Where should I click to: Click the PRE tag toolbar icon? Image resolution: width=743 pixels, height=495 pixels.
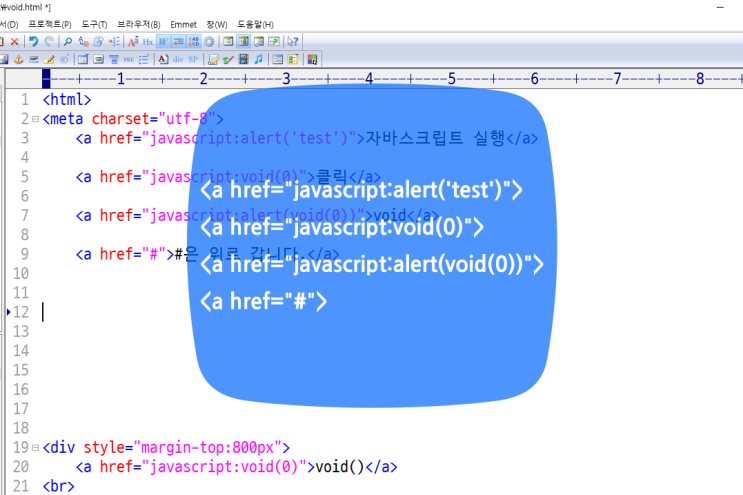coord(129,60)
